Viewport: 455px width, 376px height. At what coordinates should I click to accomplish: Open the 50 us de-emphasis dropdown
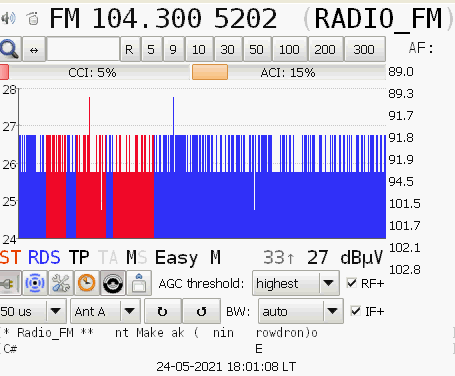[x=33, y=311]
